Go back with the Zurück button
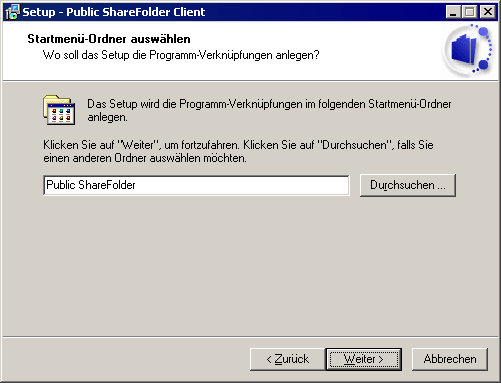Viewport: 501px width, 383px height. click(287, 359)
